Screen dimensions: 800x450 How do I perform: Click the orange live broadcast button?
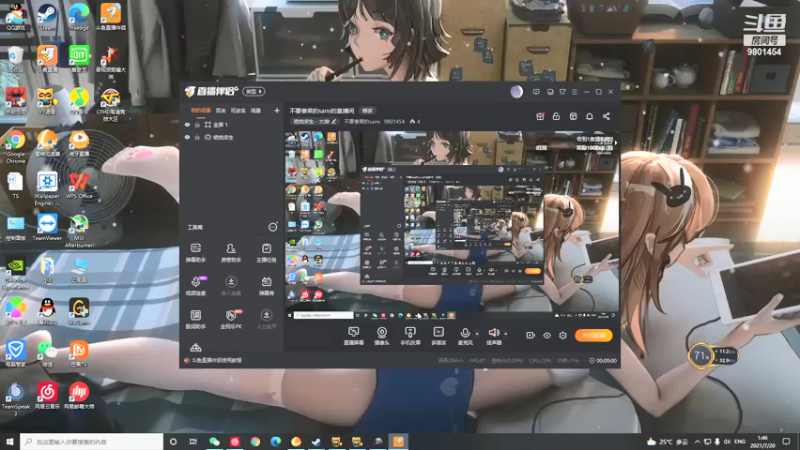593,335
